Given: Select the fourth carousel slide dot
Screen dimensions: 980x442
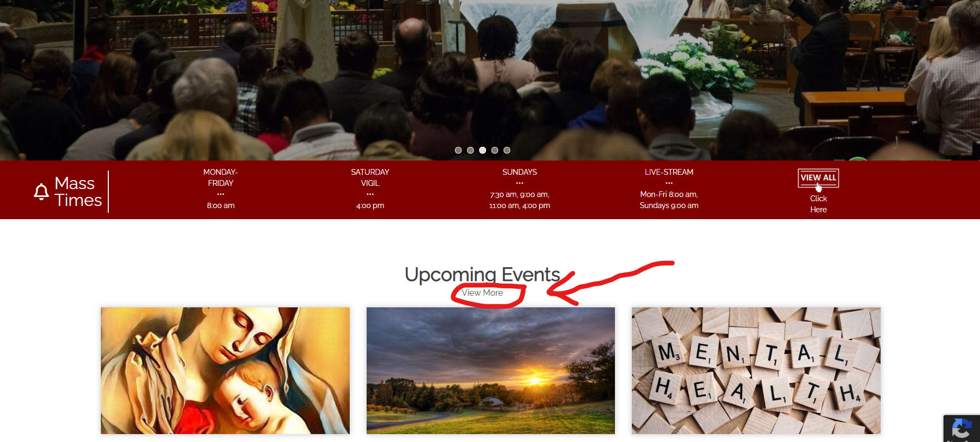Looking at the screenshot, I should (494, 151).
